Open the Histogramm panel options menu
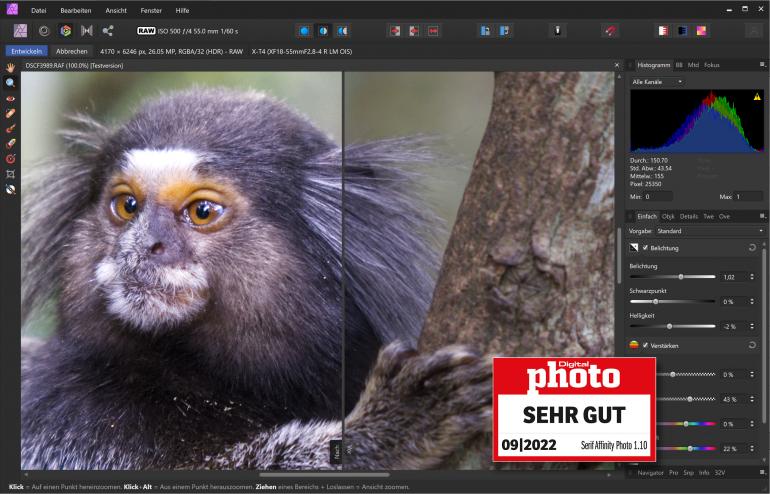 (x=763, y=64)
